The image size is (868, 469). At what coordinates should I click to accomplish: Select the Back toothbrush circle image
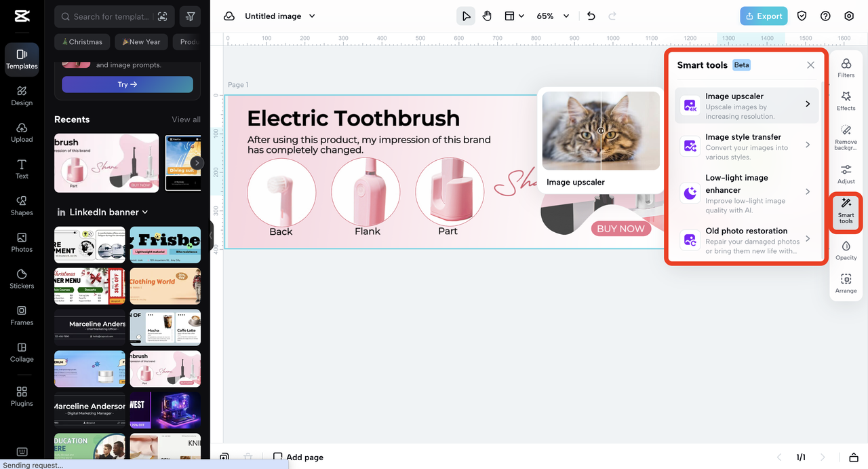(281, 191)
